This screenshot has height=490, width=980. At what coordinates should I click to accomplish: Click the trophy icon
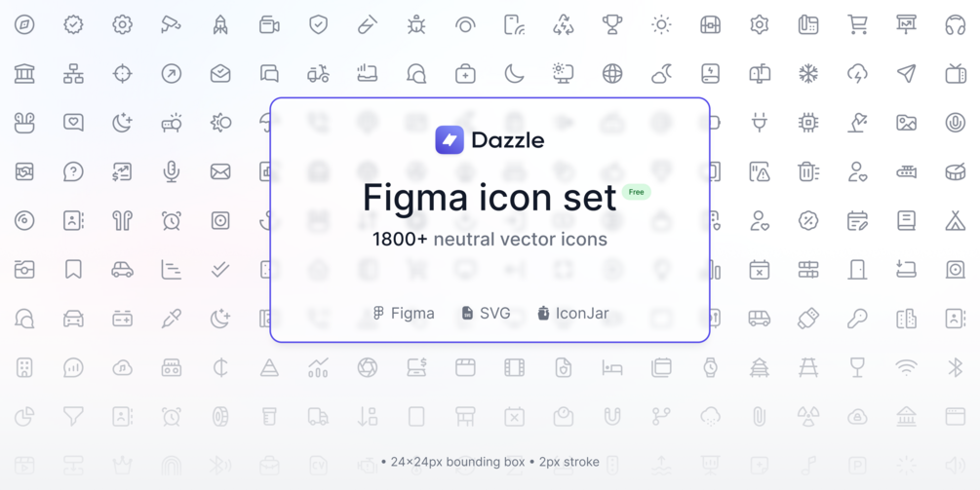click(x=611, y=25)
